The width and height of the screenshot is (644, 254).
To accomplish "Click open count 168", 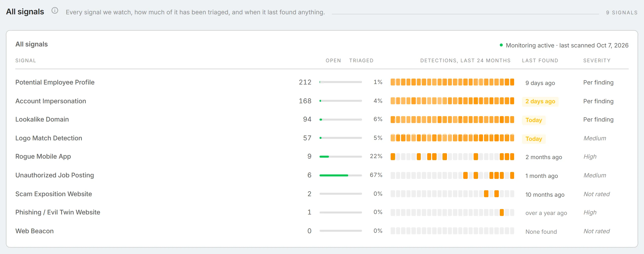I will 305,101.
